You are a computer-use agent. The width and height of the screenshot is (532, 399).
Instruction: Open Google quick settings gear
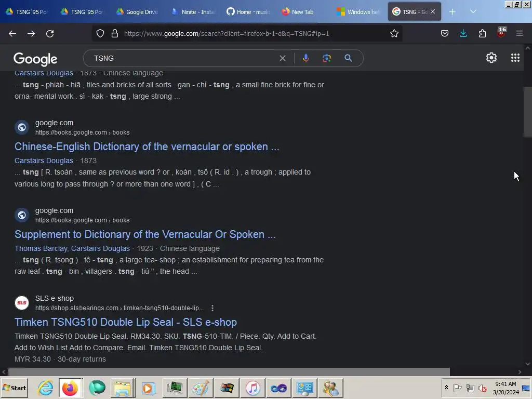pyautogui.click(x=491, y=58)
